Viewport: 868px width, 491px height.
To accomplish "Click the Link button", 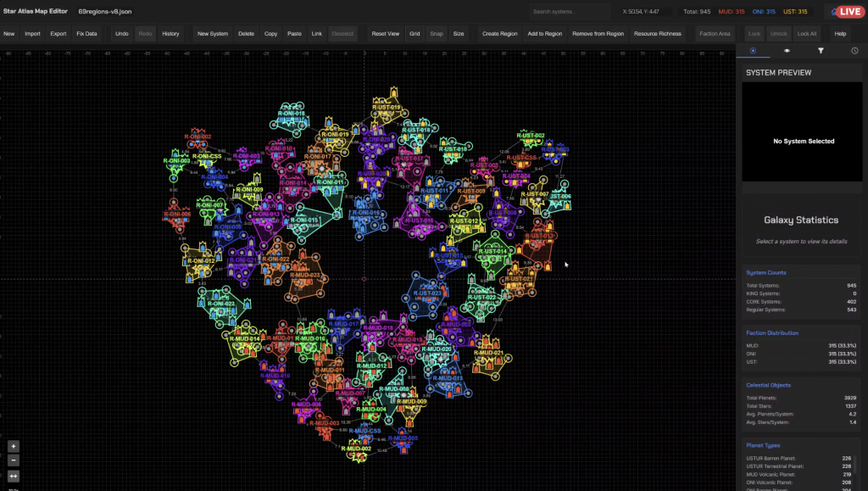I will click(x=317, y=34).
